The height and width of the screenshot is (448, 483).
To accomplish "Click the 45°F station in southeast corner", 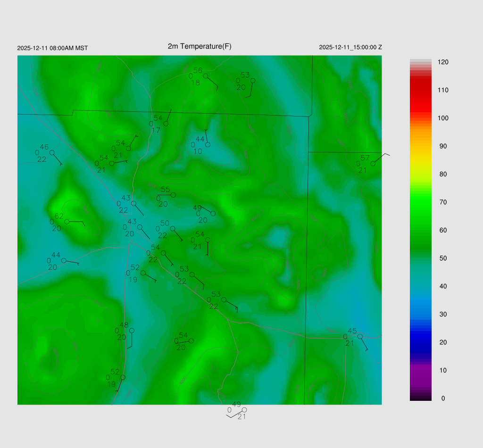I will [x=360, y=336].
